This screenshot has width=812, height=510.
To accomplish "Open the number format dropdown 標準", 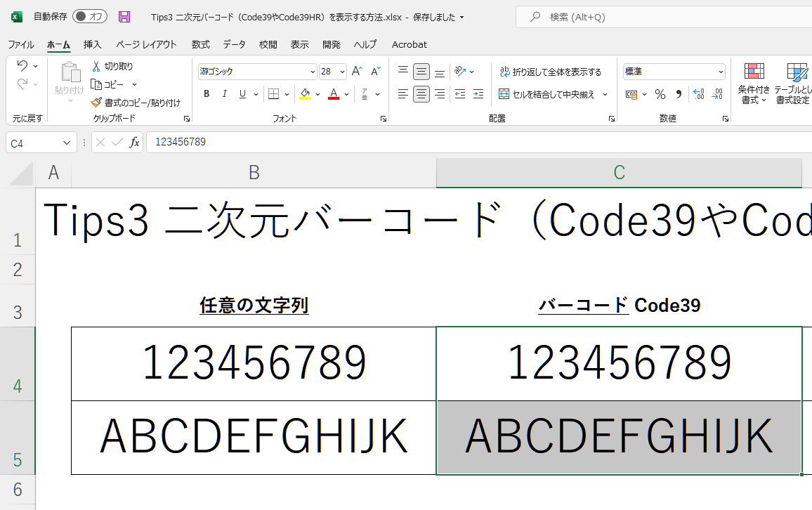I will coord(721,72).
